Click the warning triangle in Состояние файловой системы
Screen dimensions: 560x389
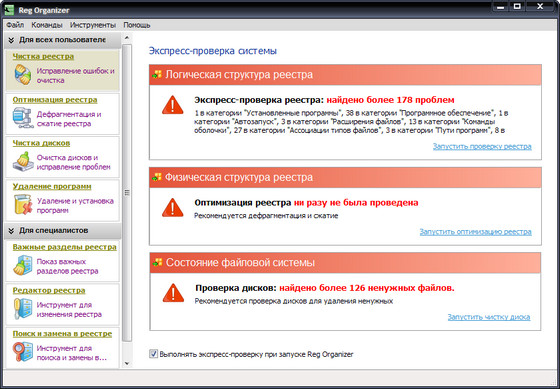tap(173, 293)
